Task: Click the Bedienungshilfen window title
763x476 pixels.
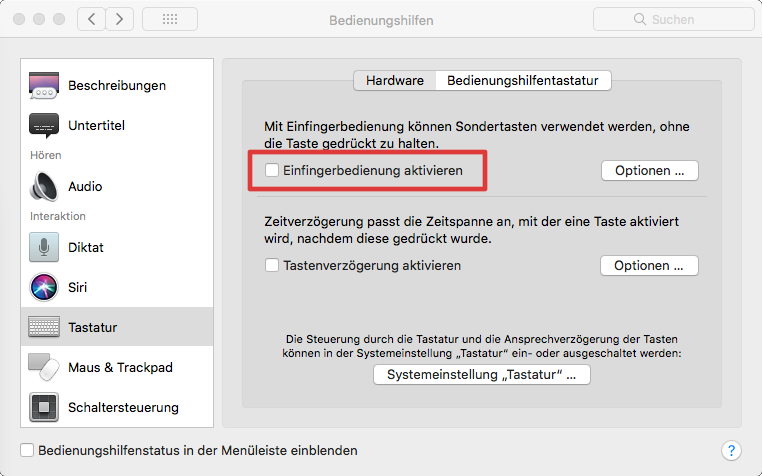Action: (x=381, y=20)
